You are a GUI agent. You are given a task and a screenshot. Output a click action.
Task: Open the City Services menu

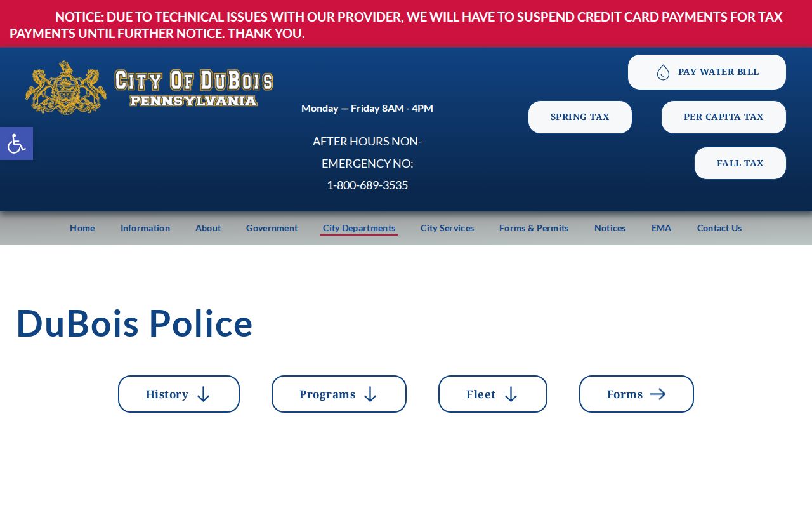[447, 228]
